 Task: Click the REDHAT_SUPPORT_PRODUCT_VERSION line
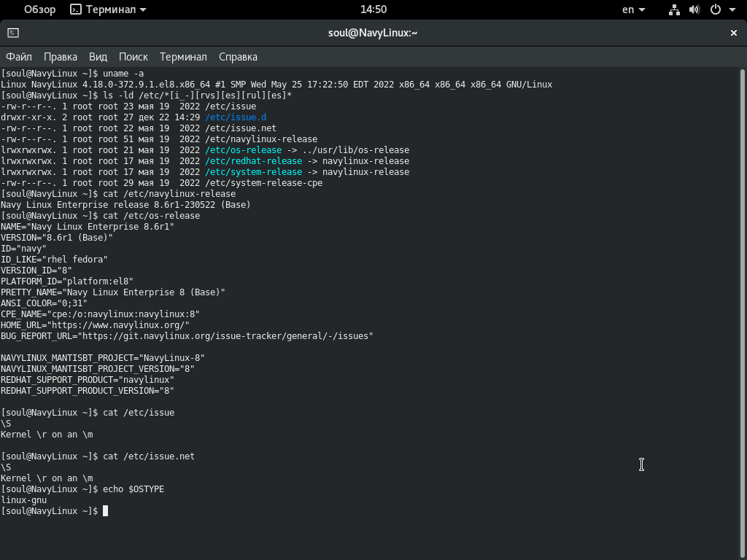tap(88, 391)
